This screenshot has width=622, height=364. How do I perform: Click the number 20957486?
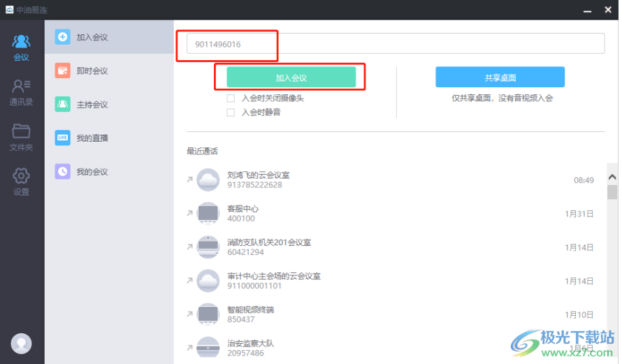pyautogui.click(x=245, y=353)
